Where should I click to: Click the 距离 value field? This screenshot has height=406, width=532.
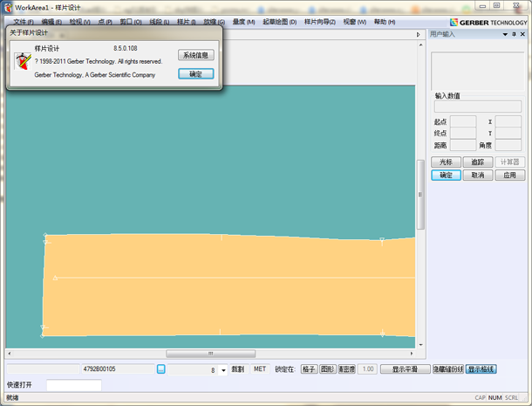coord(463,145)
